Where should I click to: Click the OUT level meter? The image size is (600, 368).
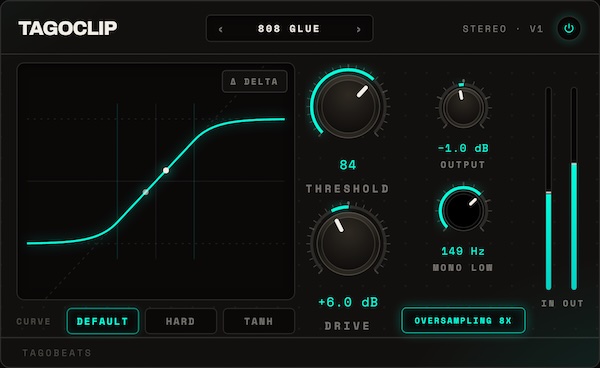574,189
